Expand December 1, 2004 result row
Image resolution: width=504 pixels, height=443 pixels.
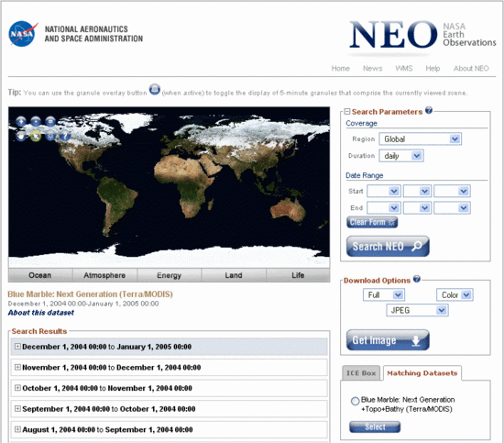[17, 346]
